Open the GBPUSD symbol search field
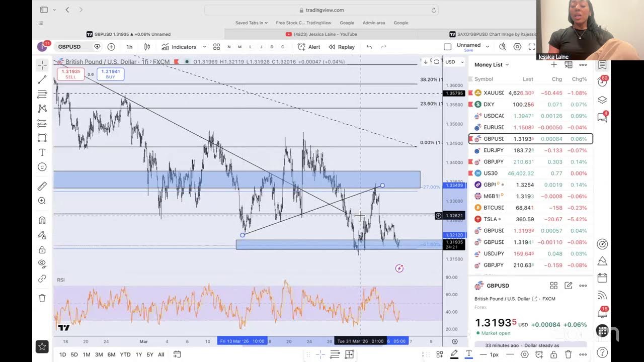Image resolution: width=644 pixels, height=362 pixels. [x=70, y=47]
